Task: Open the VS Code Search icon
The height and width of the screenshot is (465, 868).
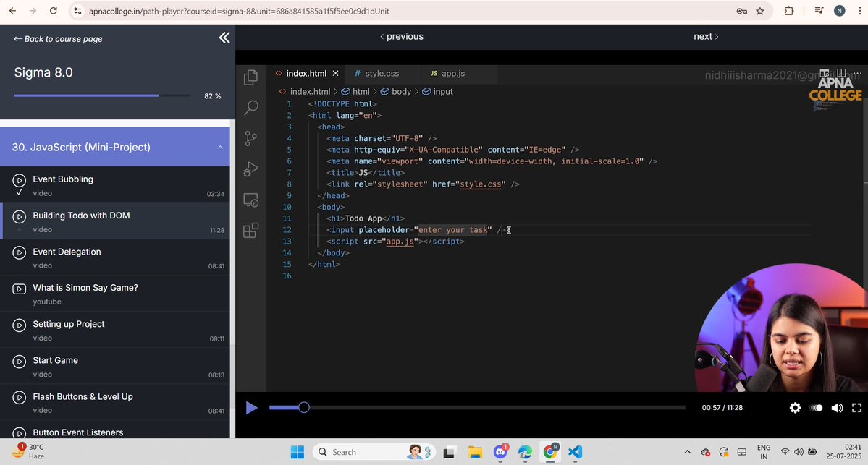Action: click(250, 107)
